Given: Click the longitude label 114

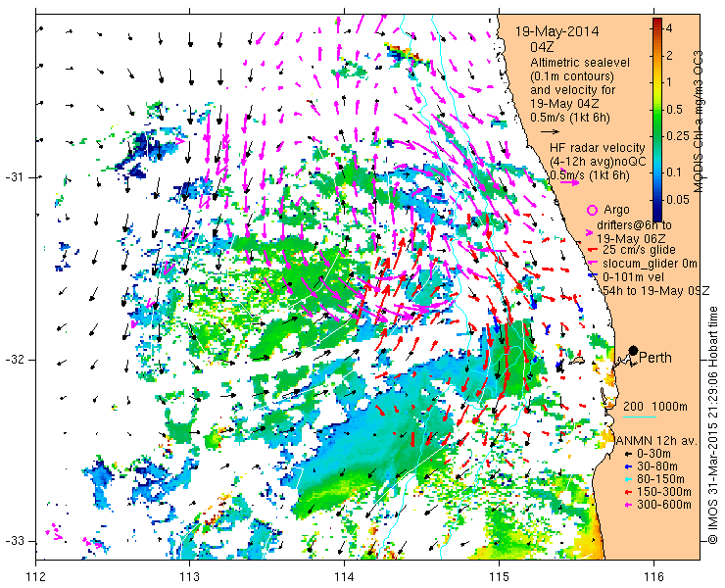Looking at the screenshot, I should [344, 576].
